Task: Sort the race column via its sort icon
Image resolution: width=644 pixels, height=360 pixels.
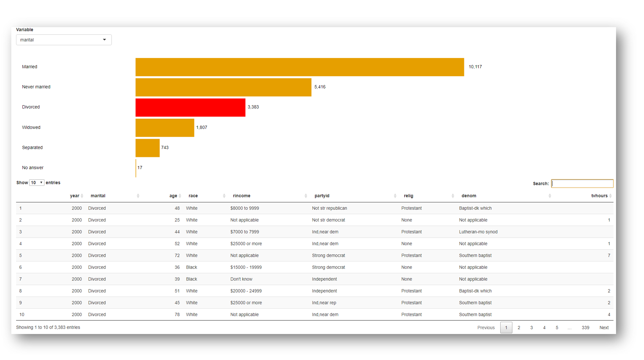Action: click(x=225, y=195)
